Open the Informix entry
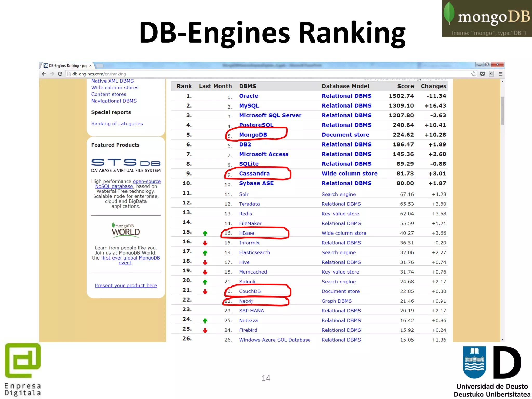Image resolution: width=532 pixels, height=399 pixels. point(249,243)
